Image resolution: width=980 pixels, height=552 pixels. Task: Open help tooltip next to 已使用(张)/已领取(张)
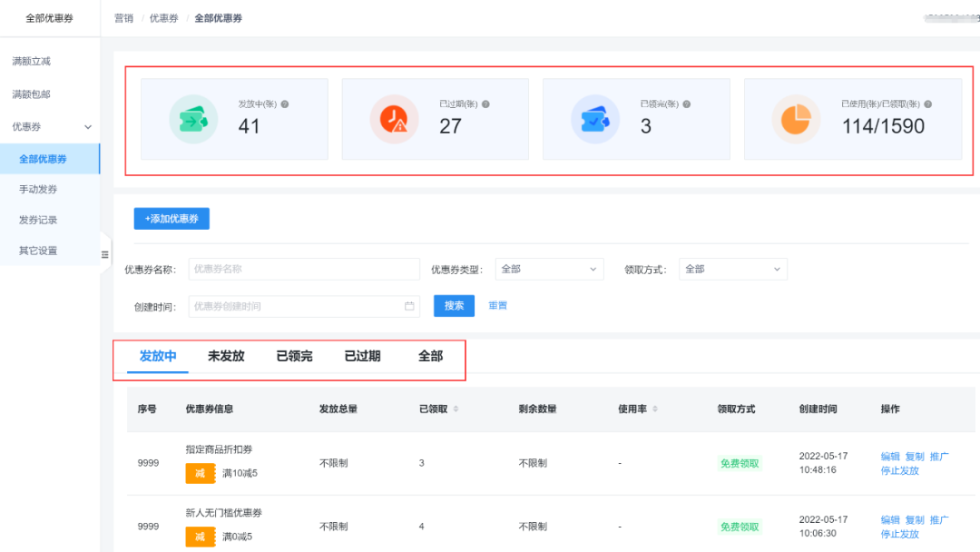click(928, 104)
